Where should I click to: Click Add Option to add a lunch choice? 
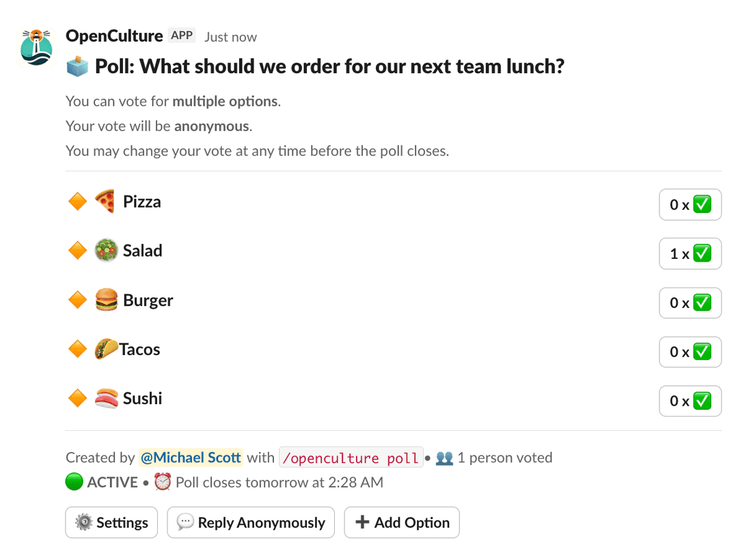click(401, 522)
